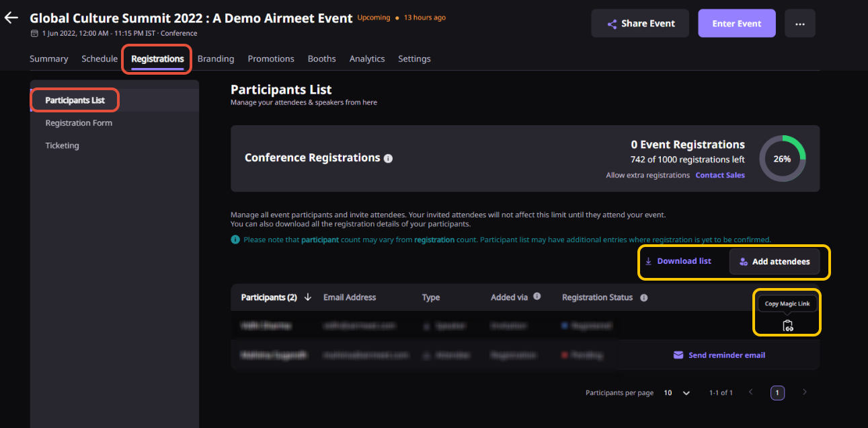Click the Share Event button

coord(640,24)
